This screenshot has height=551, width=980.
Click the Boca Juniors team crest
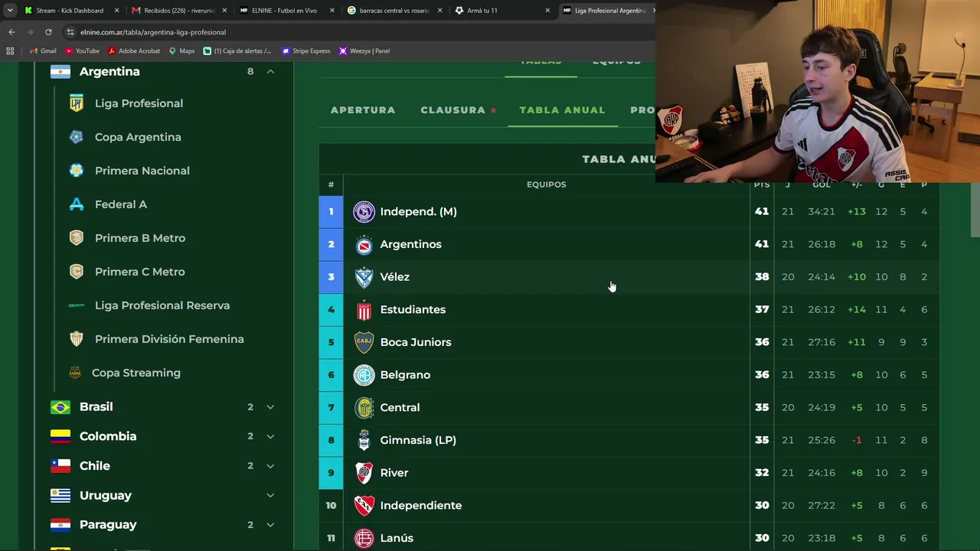pyautogui.click(x=364, y=342)
